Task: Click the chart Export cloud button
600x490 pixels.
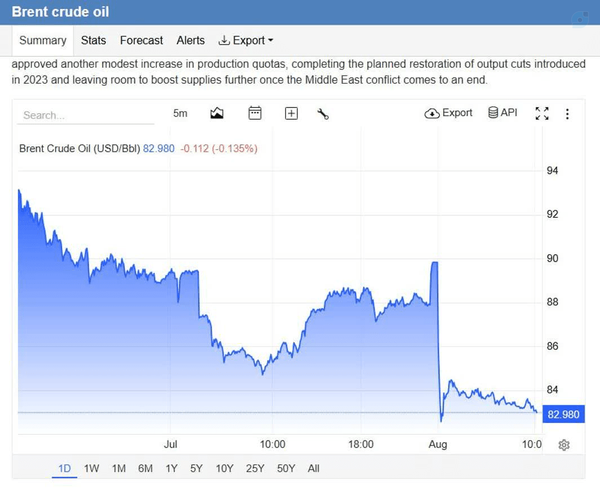Action: click(448, 113)
